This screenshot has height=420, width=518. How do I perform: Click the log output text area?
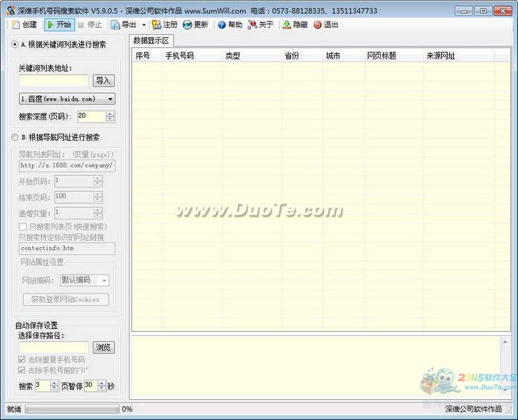[316, 366]
